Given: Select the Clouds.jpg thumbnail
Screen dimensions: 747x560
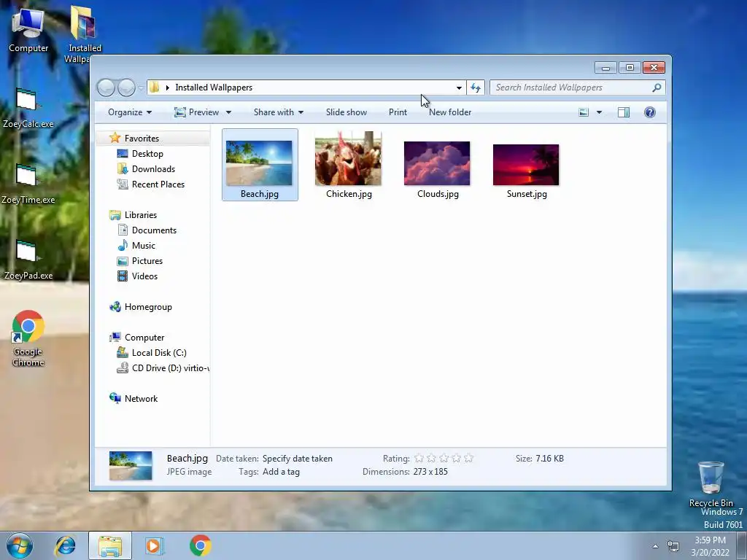Looking at the screenshot, I should (438, 165).
